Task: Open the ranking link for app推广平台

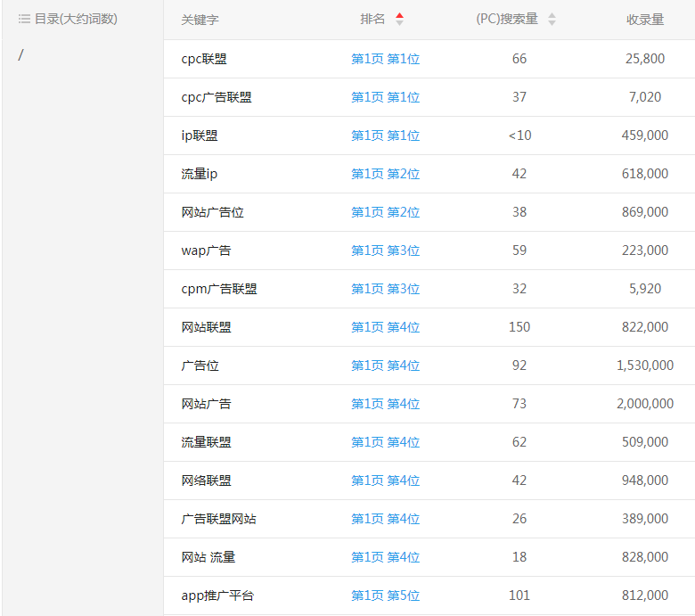Action: pos(385,595)
